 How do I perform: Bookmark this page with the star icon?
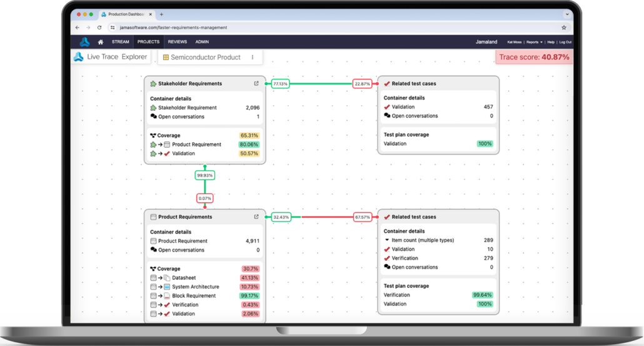point(563,28)
